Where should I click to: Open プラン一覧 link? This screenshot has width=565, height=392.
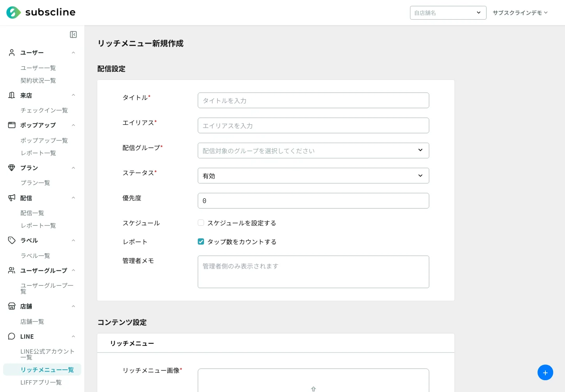(35, 183)
